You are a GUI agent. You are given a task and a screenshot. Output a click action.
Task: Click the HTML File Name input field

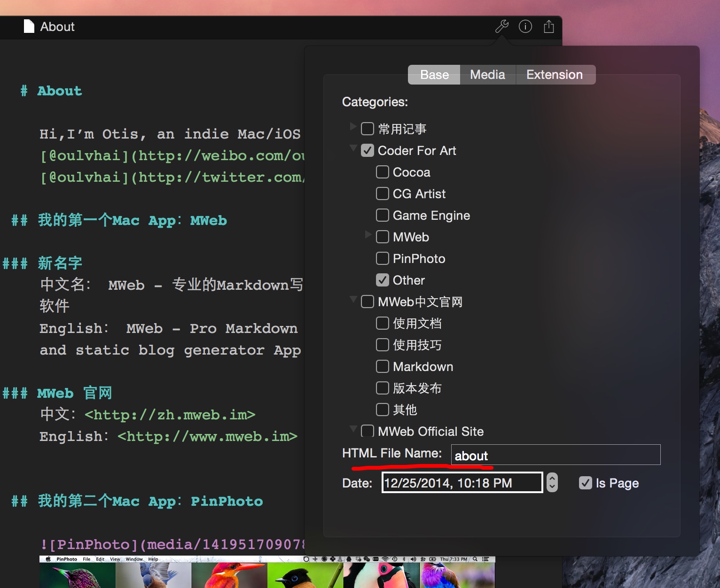[556, 455]
